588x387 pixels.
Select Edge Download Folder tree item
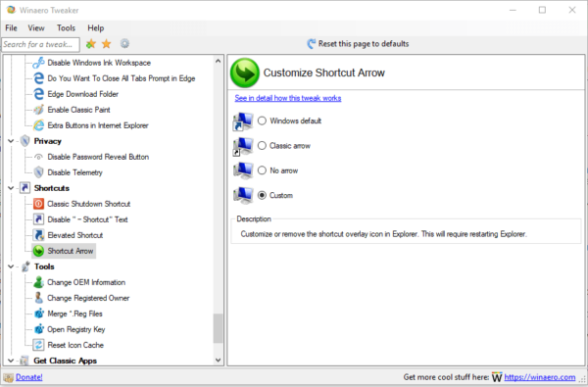83,94
